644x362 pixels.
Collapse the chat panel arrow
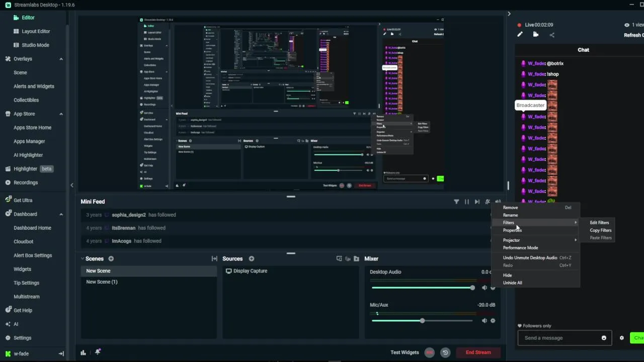coord(509,14)
